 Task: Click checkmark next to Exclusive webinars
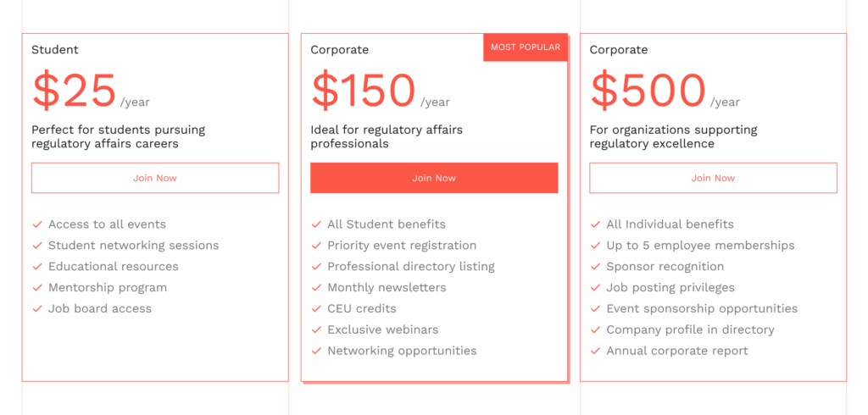coord(316,330)
